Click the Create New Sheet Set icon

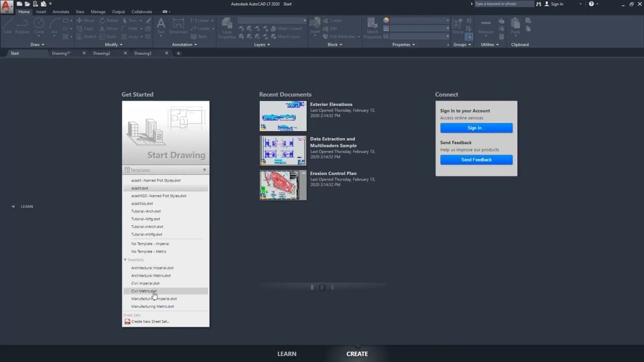click(x=127, y=322)
